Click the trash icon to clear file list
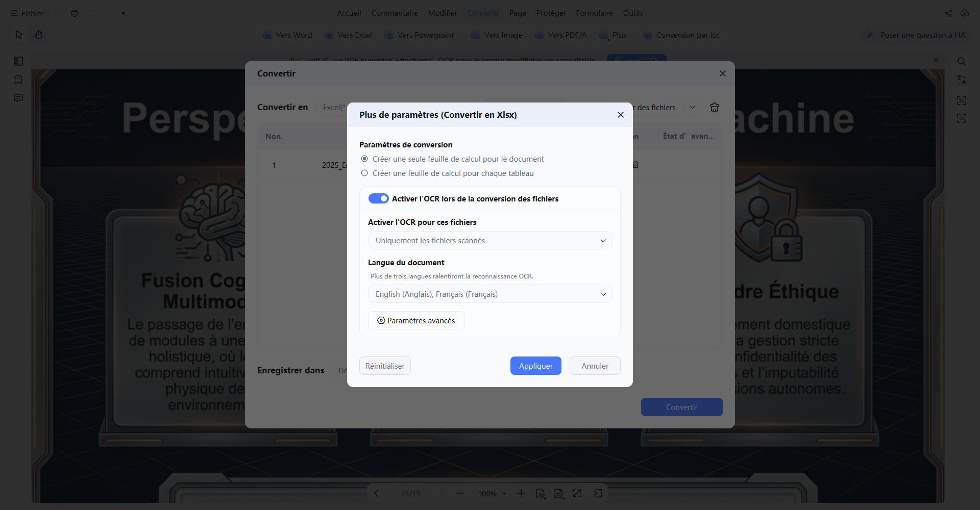 pyautogui.click(x=715, y=107)
